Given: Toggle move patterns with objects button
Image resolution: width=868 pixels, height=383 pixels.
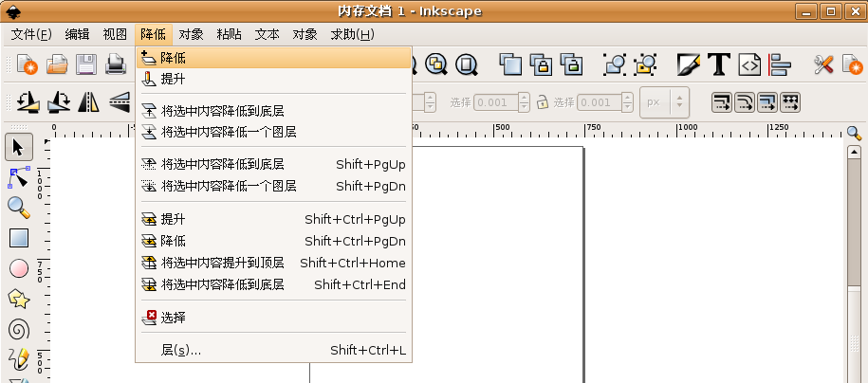Looking at the screenshot, I should (x=790, y=102).
